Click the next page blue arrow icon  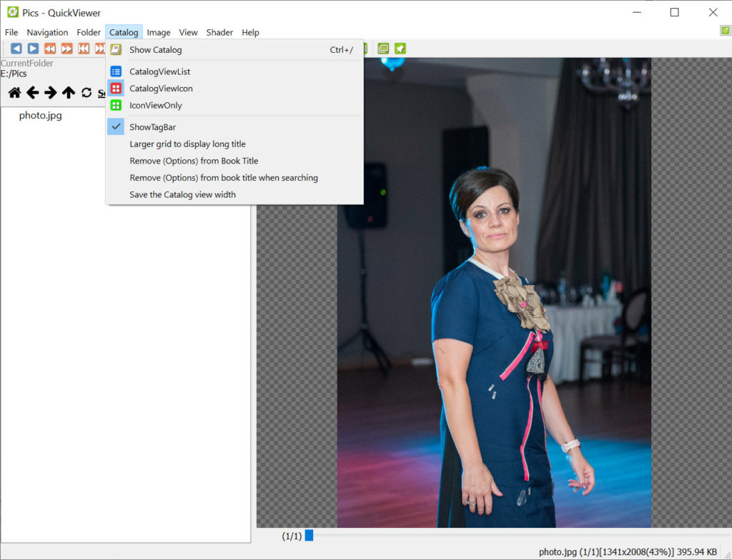pos(33,49)
